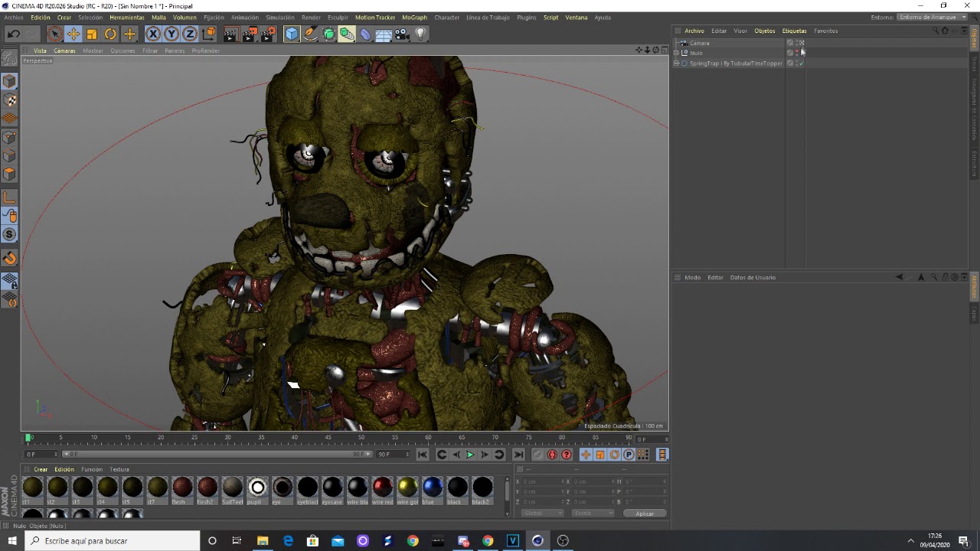Open the Crear menu in Material Manager
980x551 pixels.
tap(41, 469)
